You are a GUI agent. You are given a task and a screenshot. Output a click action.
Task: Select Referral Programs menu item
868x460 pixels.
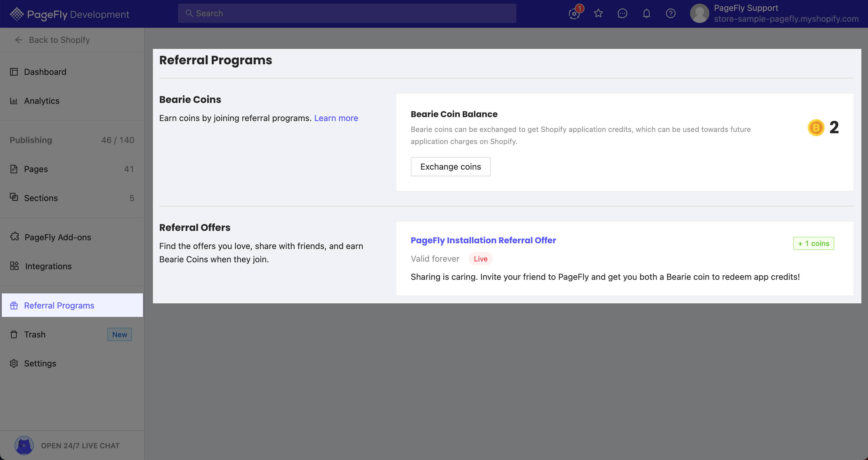(72, 305)
